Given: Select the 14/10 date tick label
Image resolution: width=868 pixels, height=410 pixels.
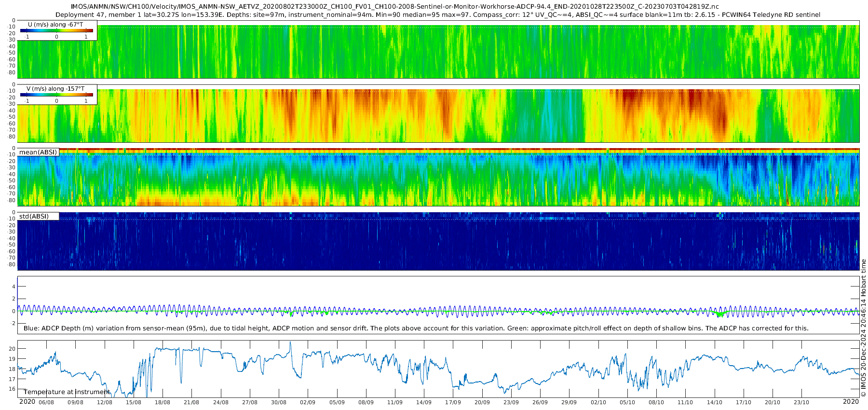Looking at the screenshot, I should tap(714, 402).
